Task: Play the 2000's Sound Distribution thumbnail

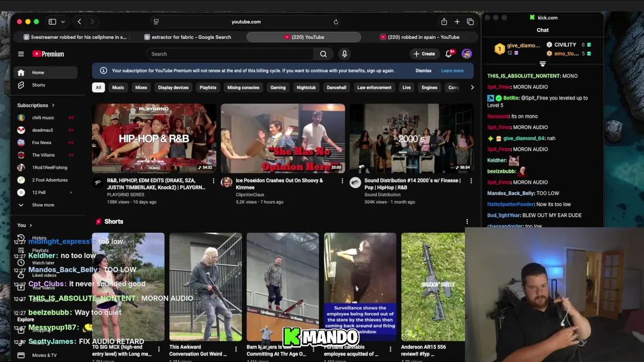Action: (412, 138)
